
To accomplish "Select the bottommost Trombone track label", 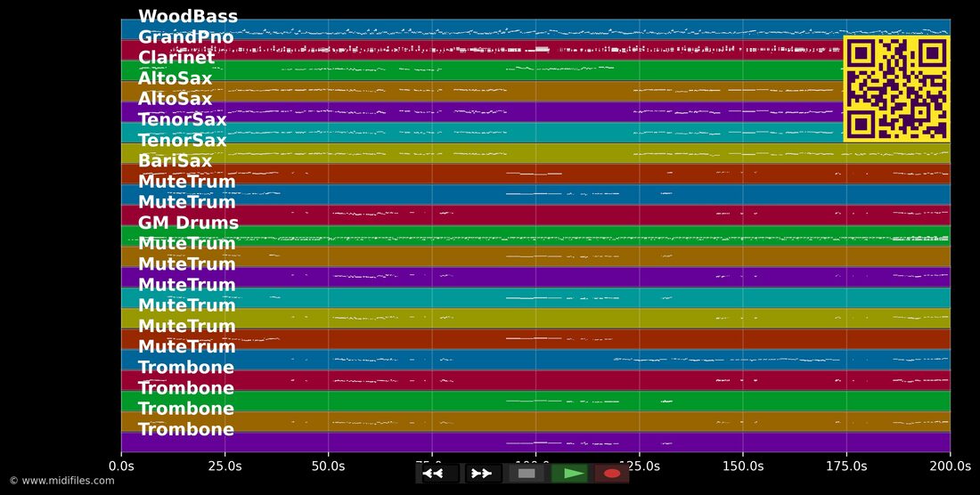I will click(x=185, y=429).
